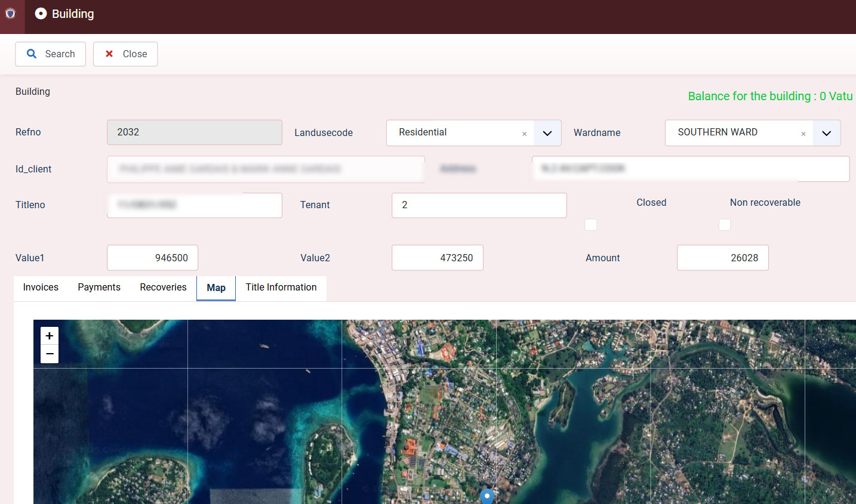This screenshot has height=504, width=856.
Task: Click the crest logo icon in header
Action: click(11, 14)
